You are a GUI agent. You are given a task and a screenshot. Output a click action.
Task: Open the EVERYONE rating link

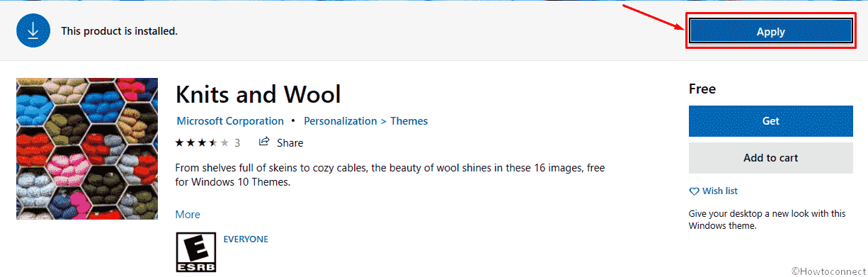[x=246, y=239]
